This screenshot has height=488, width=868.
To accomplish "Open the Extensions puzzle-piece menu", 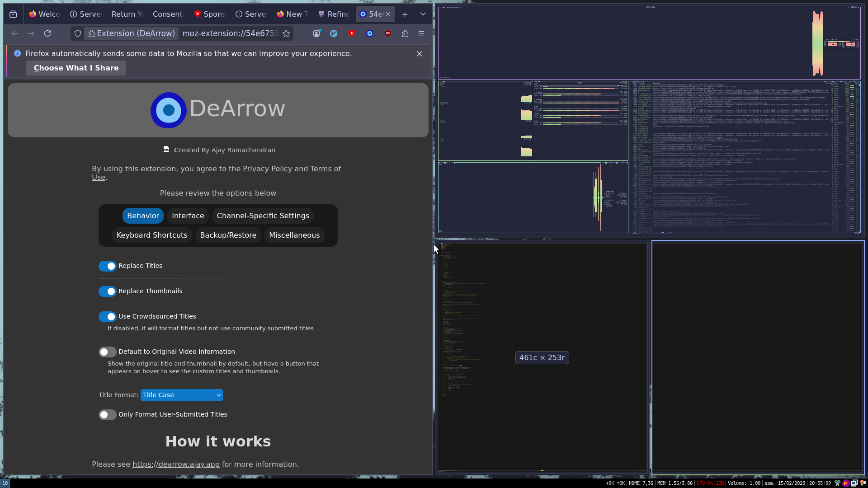I will click(405, 33).
